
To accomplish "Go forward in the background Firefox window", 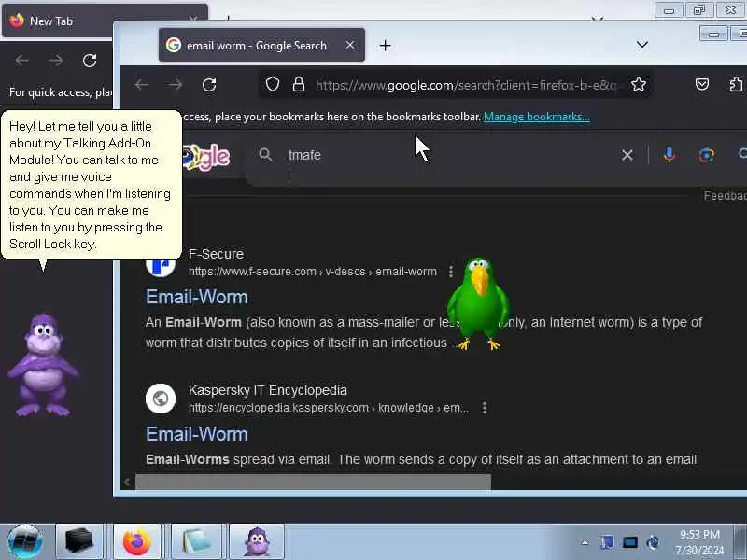I will coord(56,61).
